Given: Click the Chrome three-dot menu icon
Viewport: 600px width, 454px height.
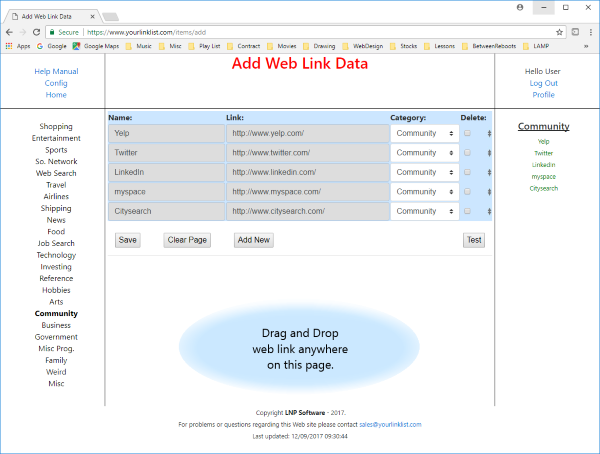Looking at the screenshot, I should pyautogui.click(x=591, y=32).
